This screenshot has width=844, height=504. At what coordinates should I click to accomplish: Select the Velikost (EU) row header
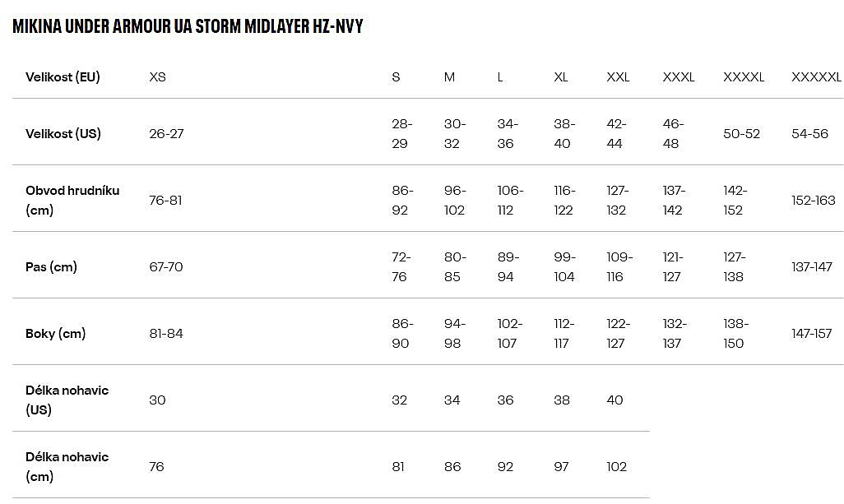click(x=63, y=77)
